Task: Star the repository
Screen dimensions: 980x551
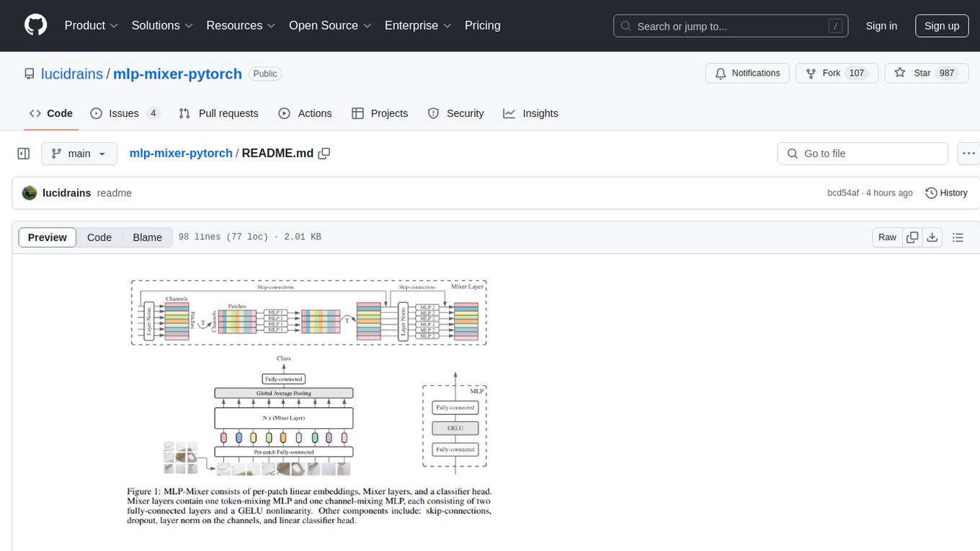Action: (926, 74)
